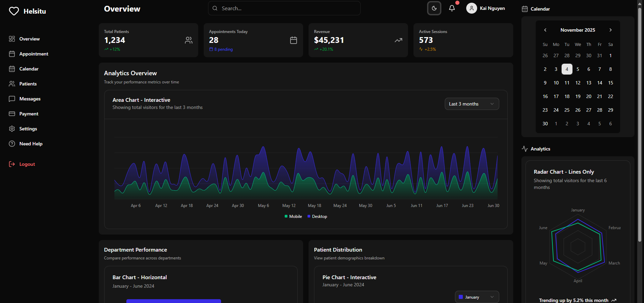Open the Last 3 months dropdown
This screenshot has height=303, width=644.
(x=472, y=104)
